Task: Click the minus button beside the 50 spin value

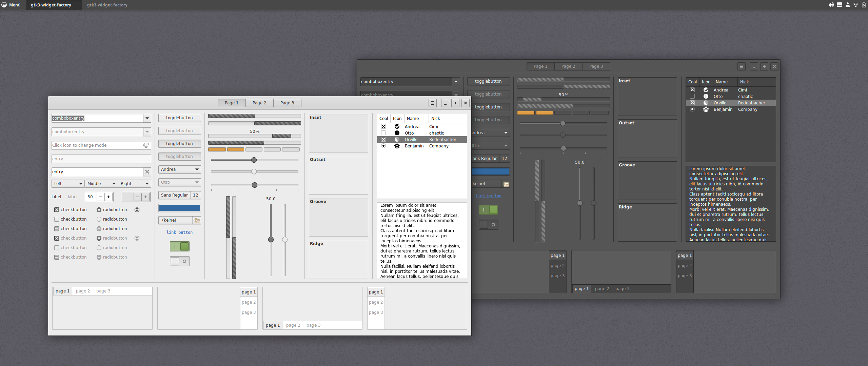Action: [x=101, y=197]
